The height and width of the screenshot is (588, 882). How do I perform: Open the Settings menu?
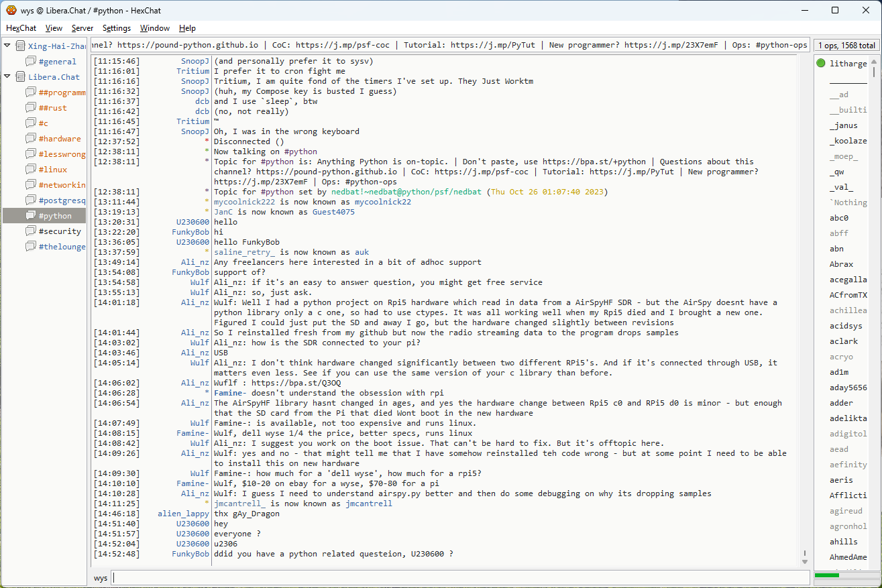click(x=117, y=28)
